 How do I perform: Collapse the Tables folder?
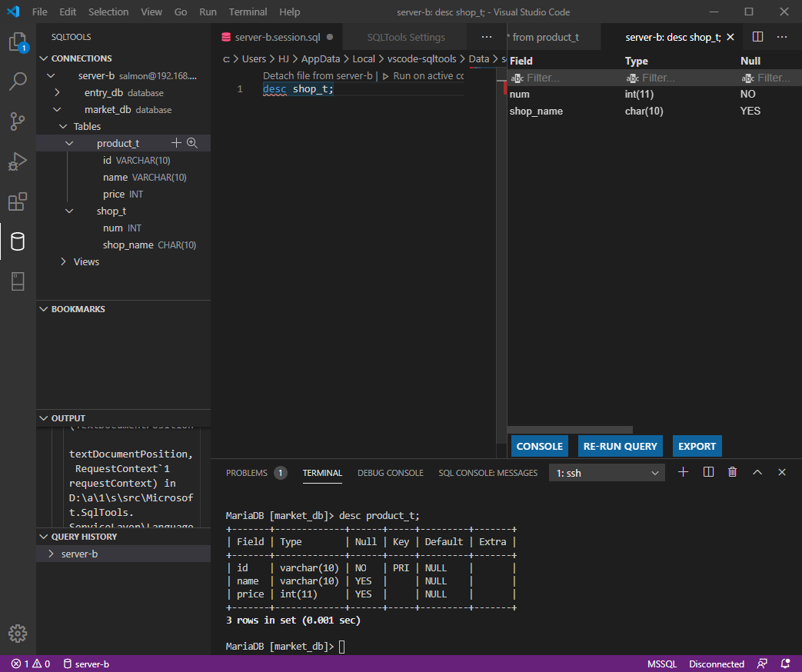[x=63, y=126]
